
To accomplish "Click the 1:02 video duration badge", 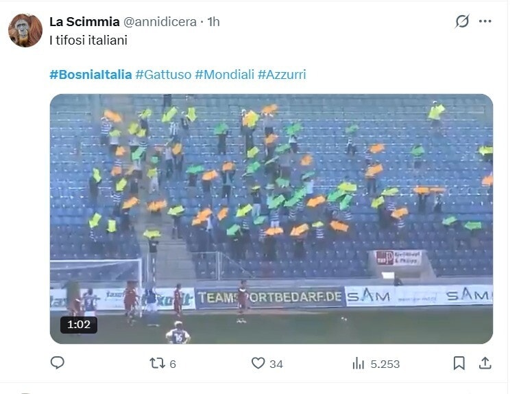I will (78, 325).
